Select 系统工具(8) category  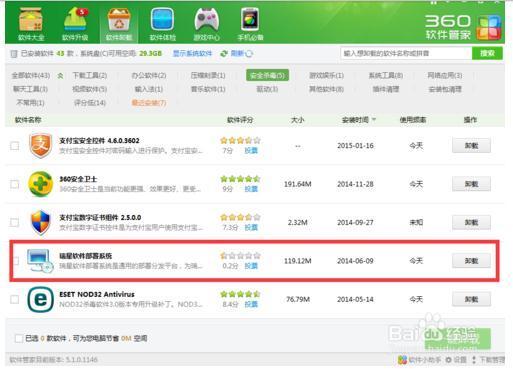coord(386,76)
